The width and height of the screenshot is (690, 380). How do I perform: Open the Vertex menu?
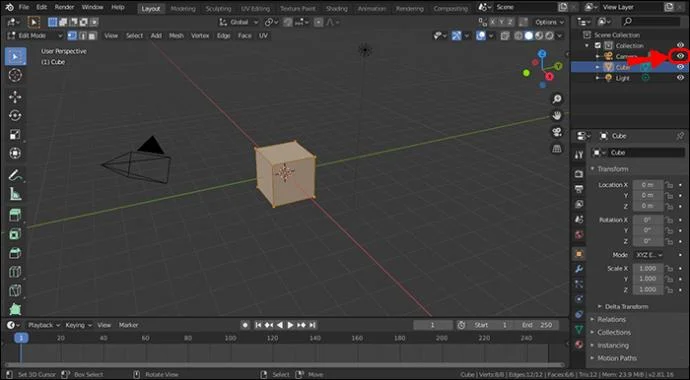(200, 36)
